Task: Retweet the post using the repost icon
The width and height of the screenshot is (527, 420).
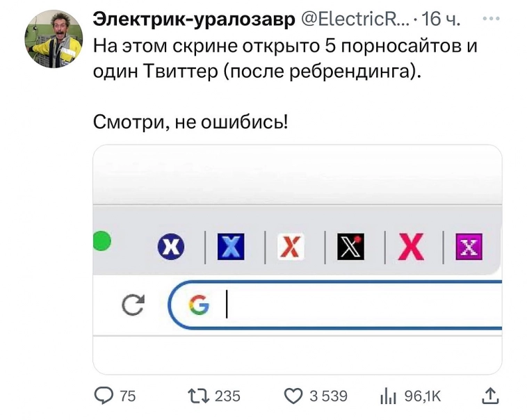Action: click(200, 396)
